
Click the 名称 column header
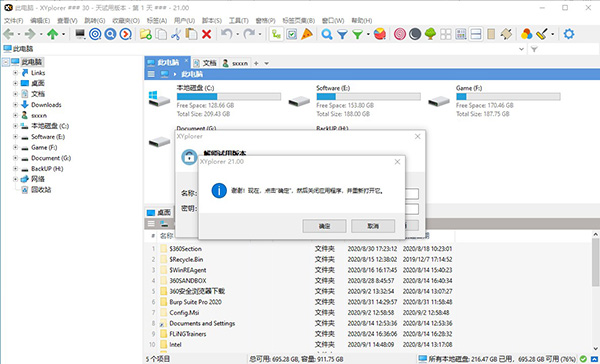(166, 235)
